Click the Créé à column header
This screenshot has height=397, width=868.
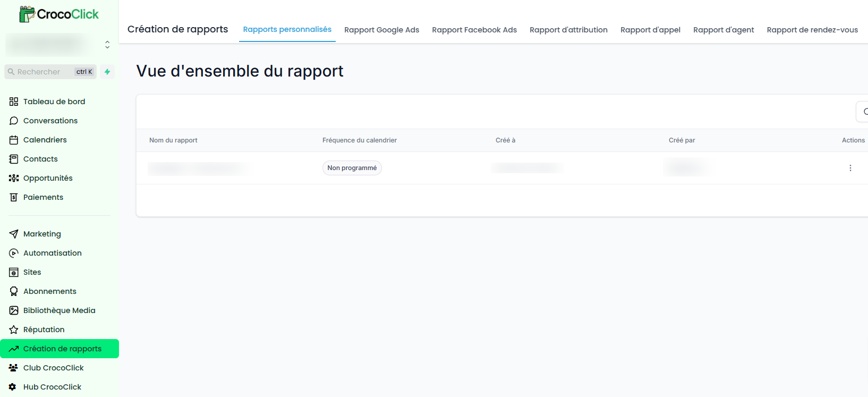pos(505,140)
